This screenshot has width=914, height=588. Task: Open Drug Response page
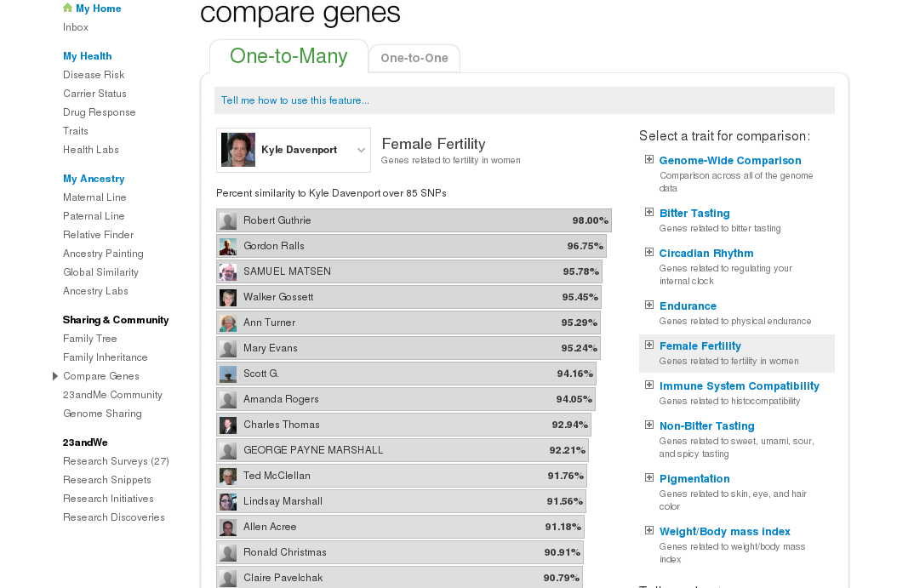[99, 111]
